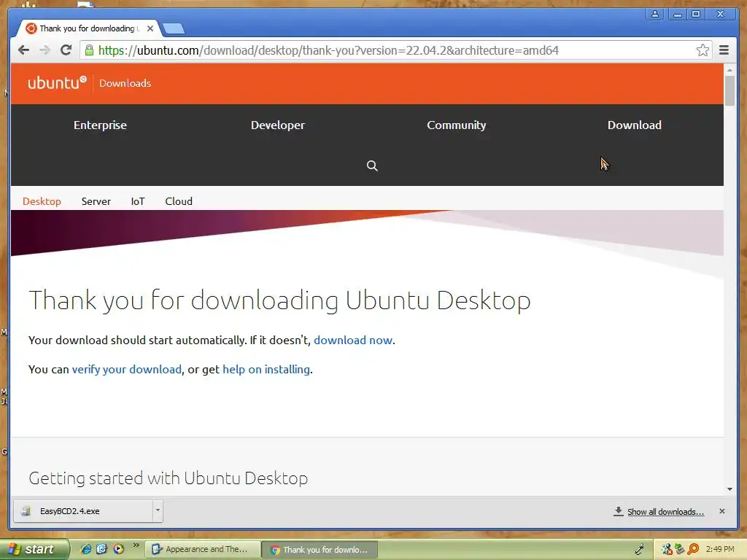747x560 pixels.
Task: Expand the Quick Launch overflow chevron
Action: coord(136,545)
